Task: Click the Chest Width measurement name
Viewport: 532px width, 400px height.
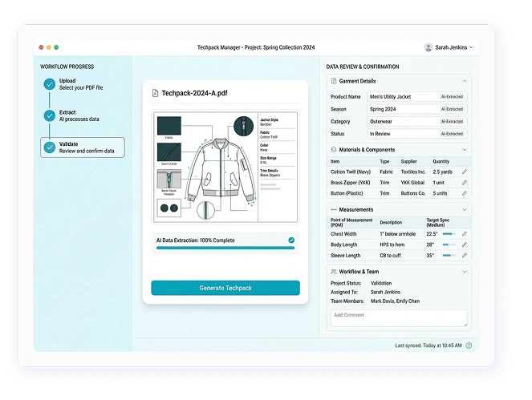Action: [343, 234]
